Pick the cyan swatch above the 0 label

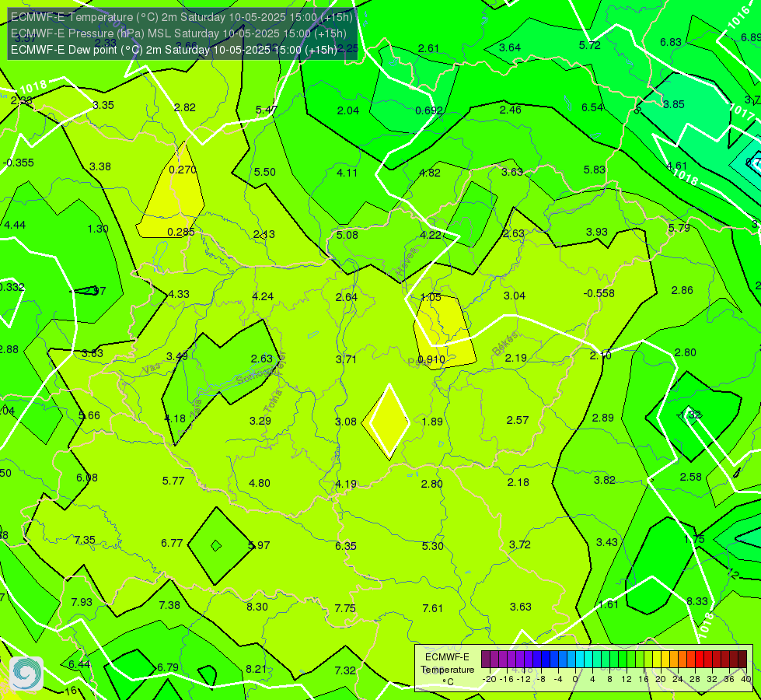579,660
